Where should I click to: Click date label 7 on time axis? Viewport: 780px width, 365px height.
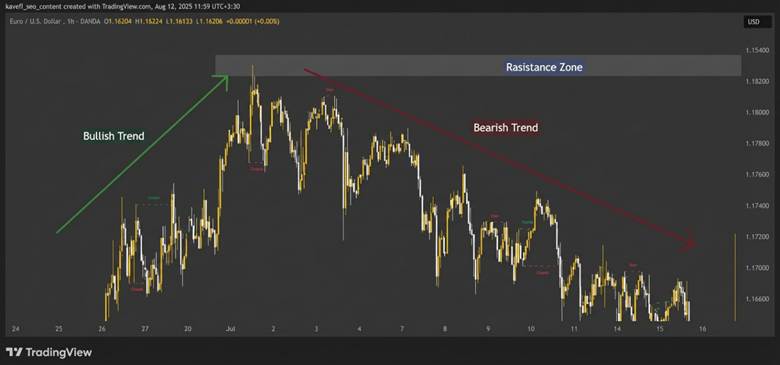[402, 329]
